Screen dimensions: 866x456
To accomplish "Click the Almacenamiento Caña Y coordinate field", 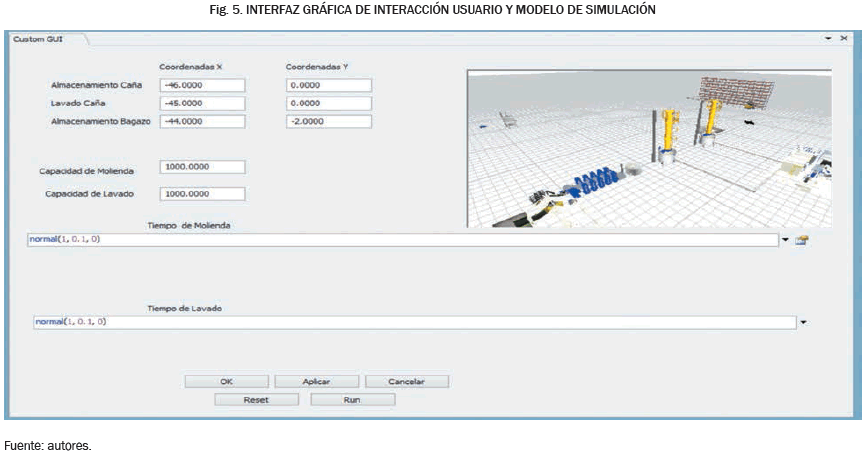I will tap(328, 86).
